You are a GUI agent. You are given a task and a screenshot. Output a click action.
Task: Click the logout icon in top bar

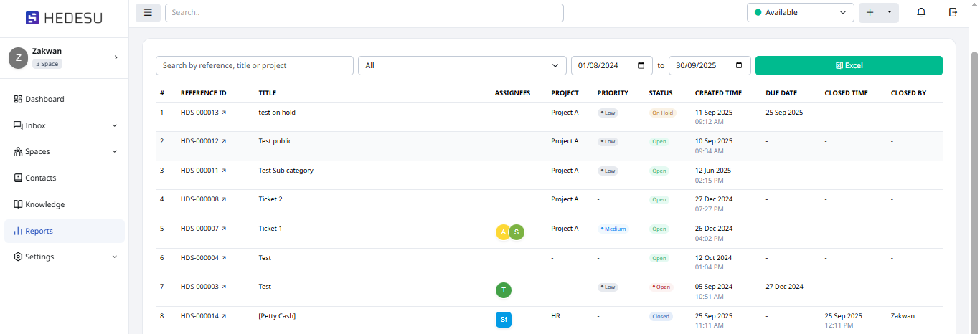coord(953,13)
